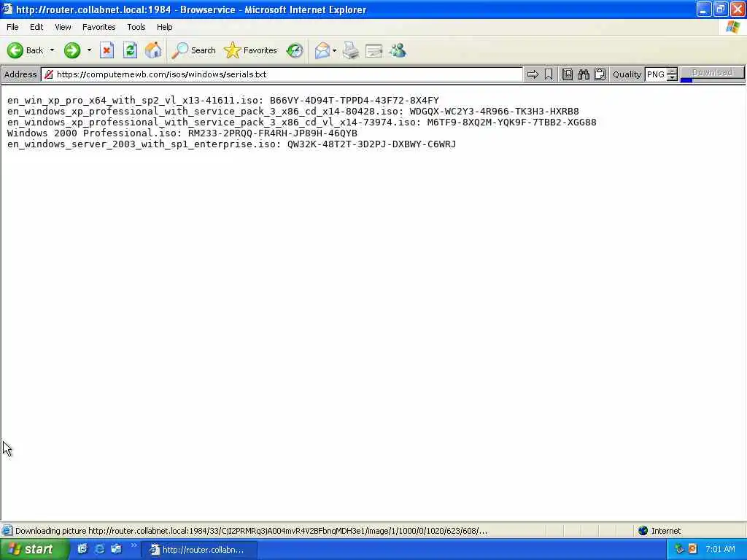Click the Windows XP x64 serial line

pyautogui.click(x=223, y=101)
